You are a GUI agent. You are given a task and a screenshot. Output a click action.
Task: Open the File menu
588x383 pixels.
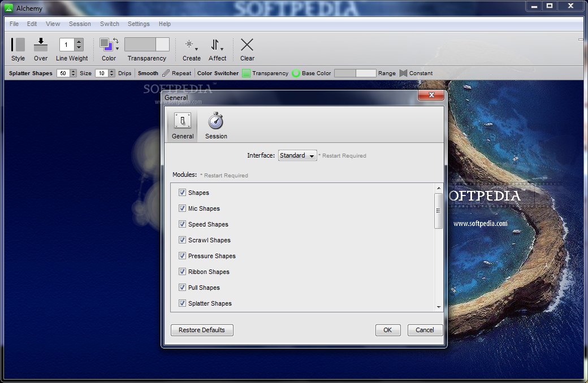14,24
